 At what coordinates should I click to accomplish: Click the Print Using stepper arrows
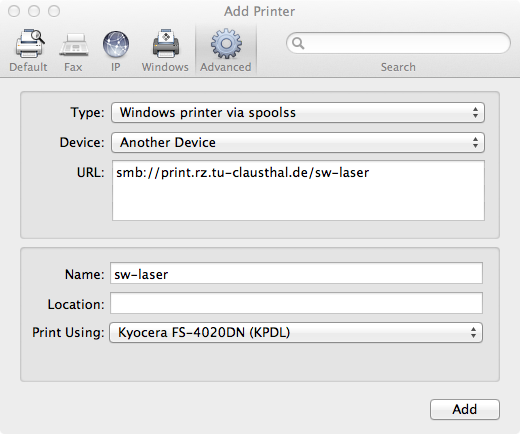(x=473, y=332)
